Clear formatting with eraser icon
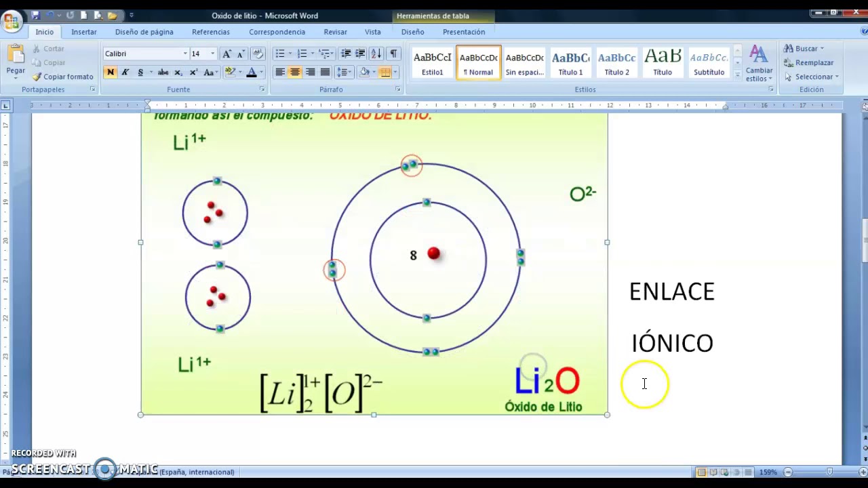 coord(257,54)
